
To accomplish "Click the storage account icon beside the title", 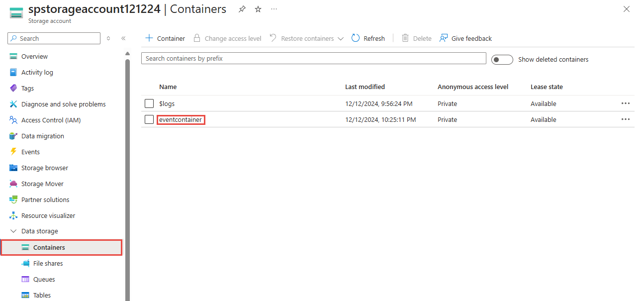I will click(x=16, y=13).
